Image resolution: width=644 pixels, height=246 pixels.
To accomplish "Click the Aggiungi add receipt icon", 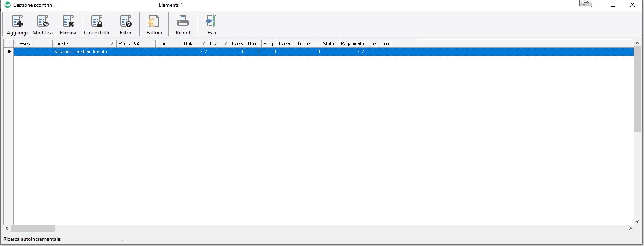I will pyautogui.click(x=17, y=22).
